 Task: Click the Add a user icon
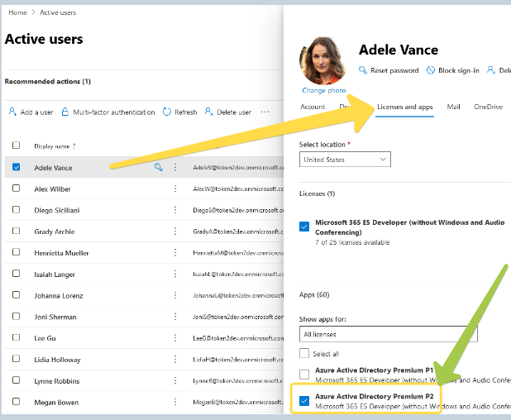[12, 112]
